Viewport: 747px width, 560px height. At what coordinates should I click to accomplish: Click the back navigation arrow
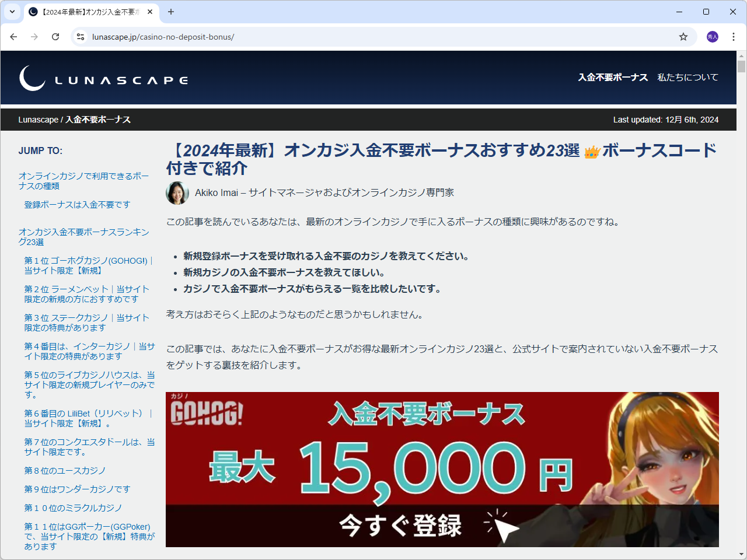13,36
